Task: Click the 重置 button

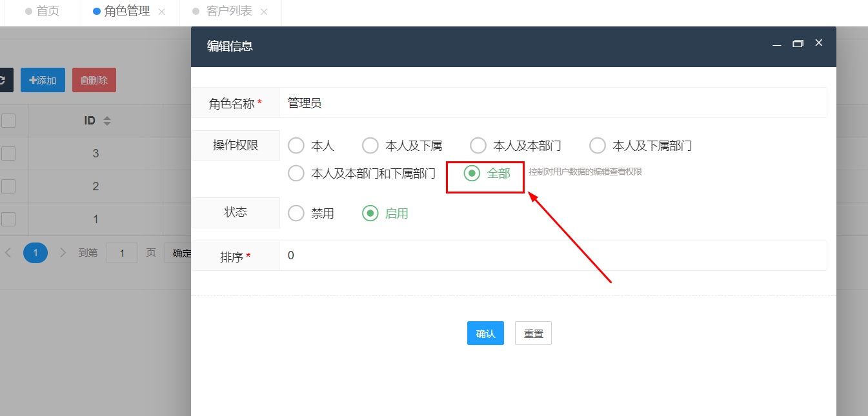Action: [533, 333]
